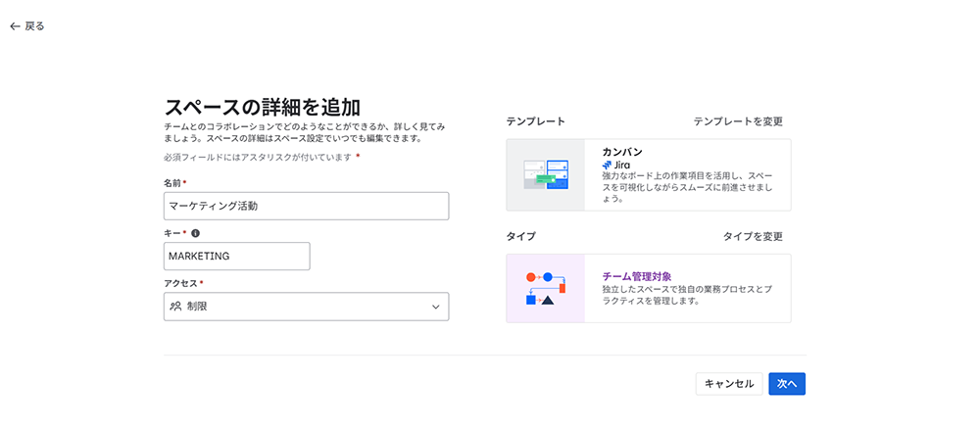Focus the 名前 field containing マーケティング活動
The height and width of the screenshot is (429, 980).
tap(306, 206)
